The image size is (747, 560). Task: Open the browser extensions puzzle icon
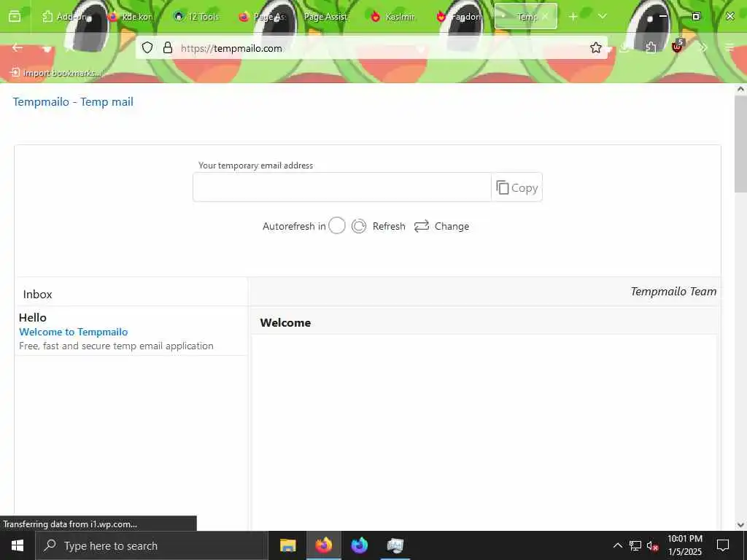(651, 47)
